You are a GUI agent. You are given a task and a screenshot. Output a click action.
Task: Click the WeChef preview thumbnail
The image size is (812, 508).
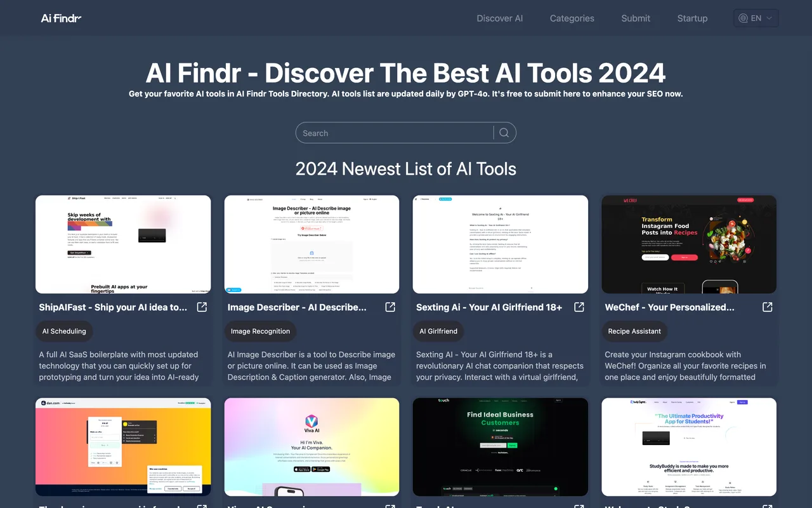(x=689, y=244)
